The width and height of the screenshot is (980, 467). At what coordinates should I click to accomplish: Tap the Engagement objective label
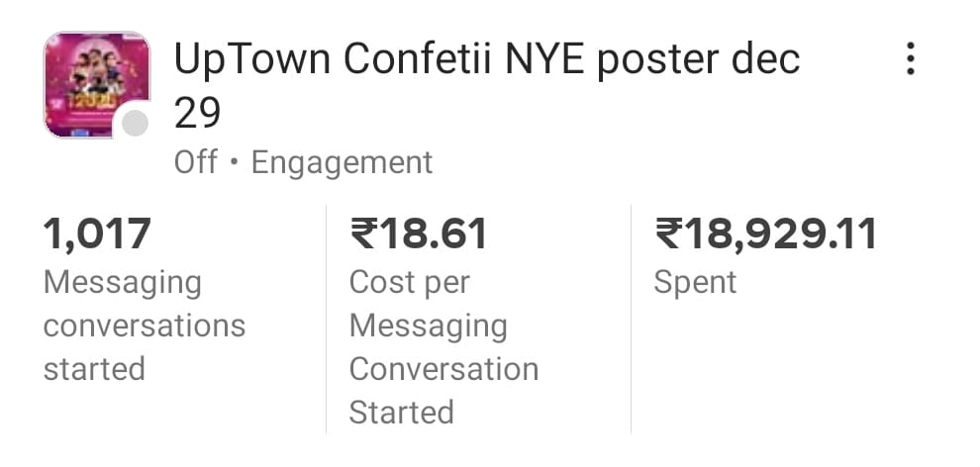click(342, 164)
